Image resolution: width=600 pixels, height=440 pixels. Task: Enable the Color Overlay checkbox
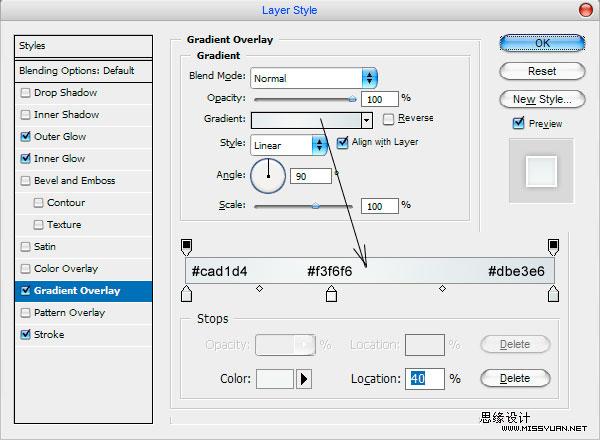[25, 269]
